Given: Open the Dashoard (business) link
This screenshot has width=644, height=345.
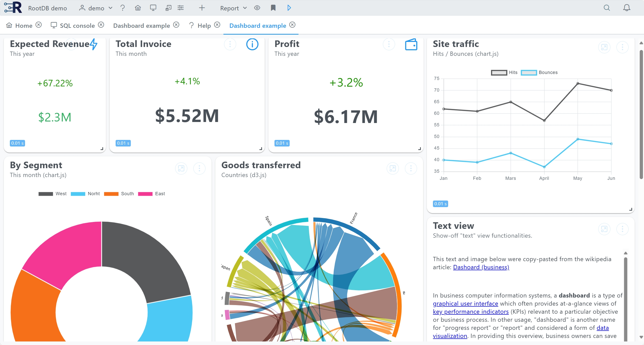Looking at the screenshot, I should click(x=481, y=267).
